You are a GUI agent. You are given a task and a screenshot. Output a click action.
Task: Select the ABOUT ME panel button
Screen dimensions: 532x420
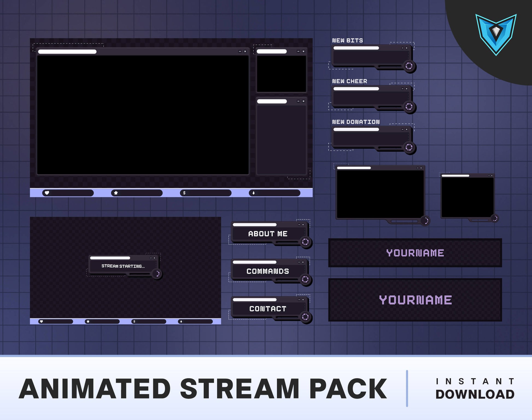tap(268, 234)
